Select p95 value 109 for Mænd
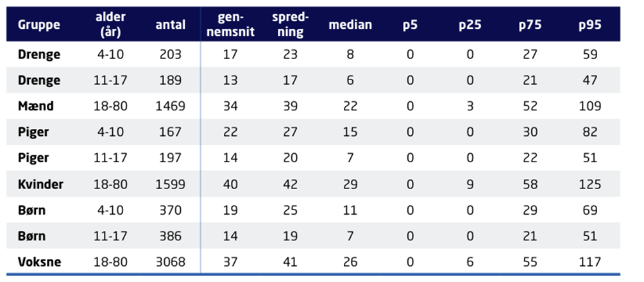644x282 pixels. tap(589, 106)
